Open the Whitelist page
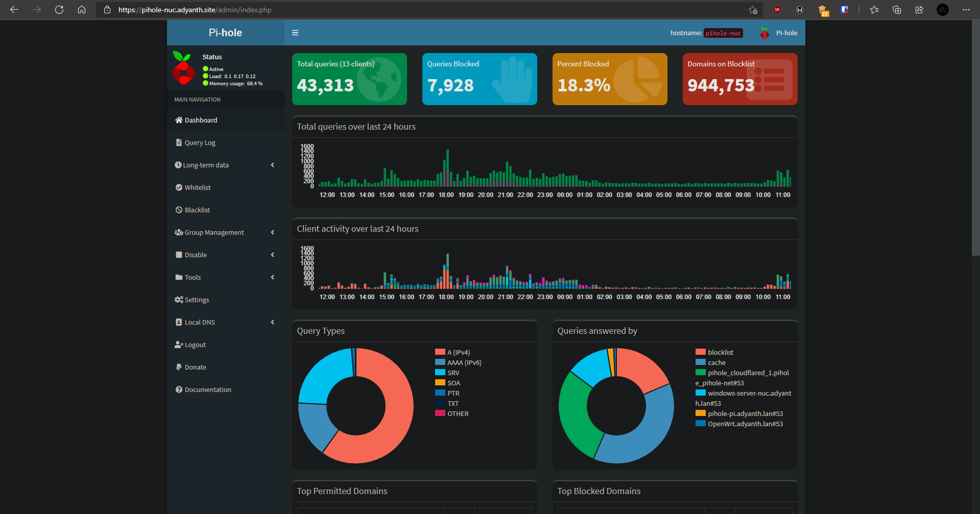Image resolution: width=980 pixels, height=514 pixels. [x=197, y=187]
